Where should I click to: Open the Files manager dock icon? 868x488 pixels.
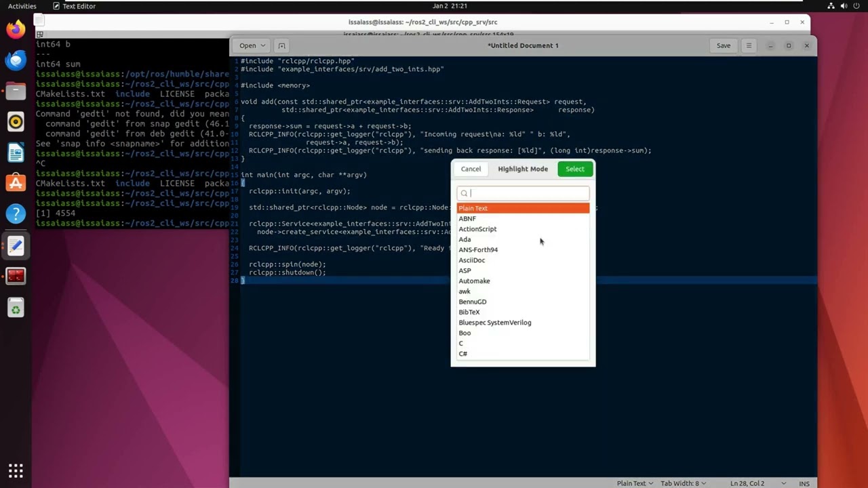click(x=16, y=91)
